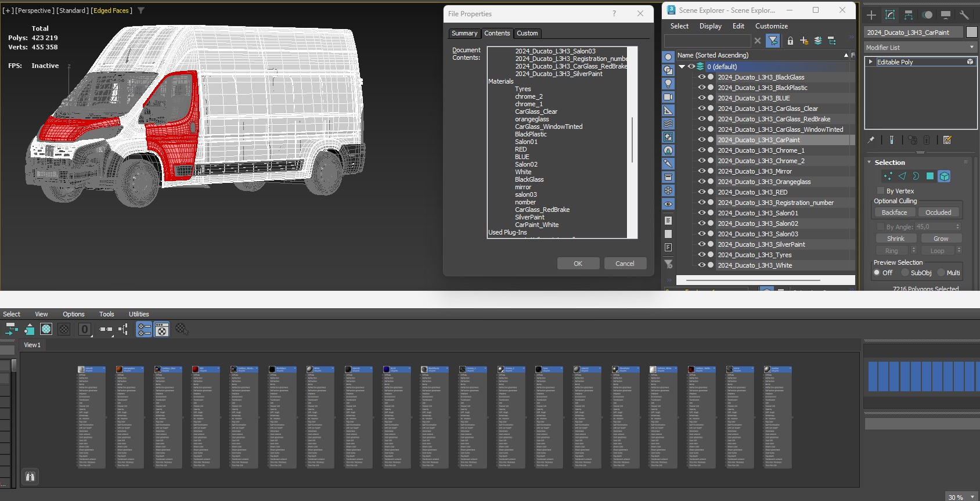Click the Occluded culling button
The height and width of the screenshot is (501, 980).
(x=938, y=212)
